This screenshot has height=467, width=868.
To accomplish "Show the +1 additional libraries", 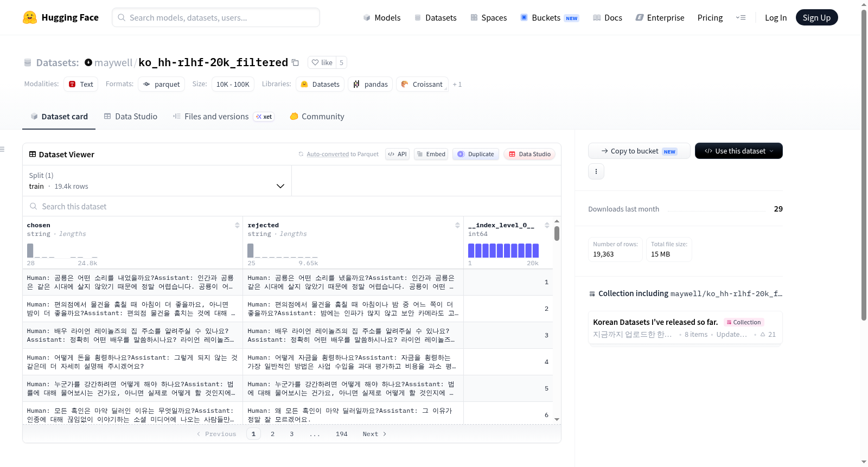I will pos(457,84).
